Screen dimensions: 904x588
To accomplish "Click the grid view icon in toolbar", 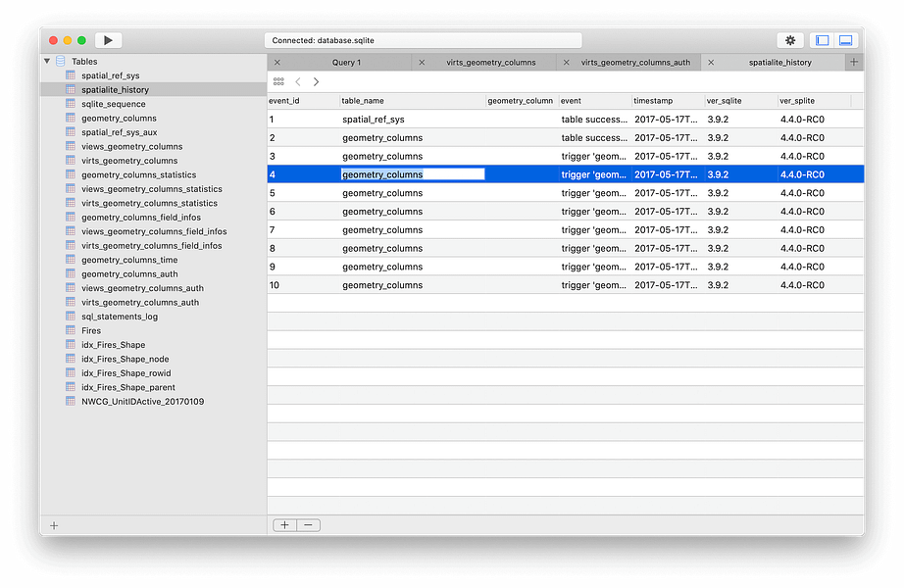I will [x=278, y=82].
